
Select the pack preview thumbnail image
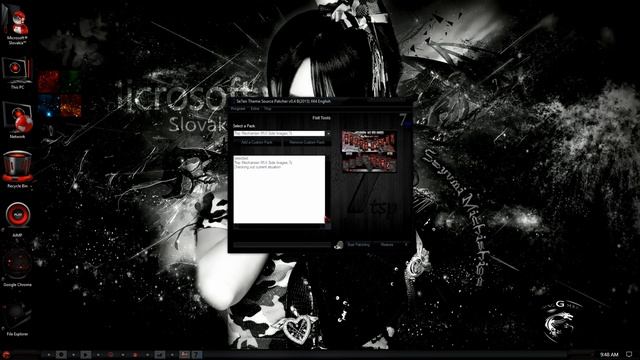(x=369, y=151)
